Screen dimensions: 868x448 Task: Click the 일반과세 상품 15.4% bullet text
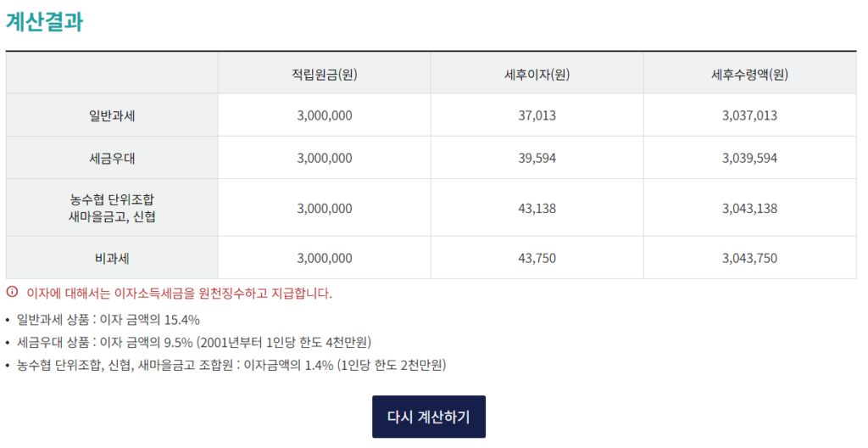click(108, 320)
